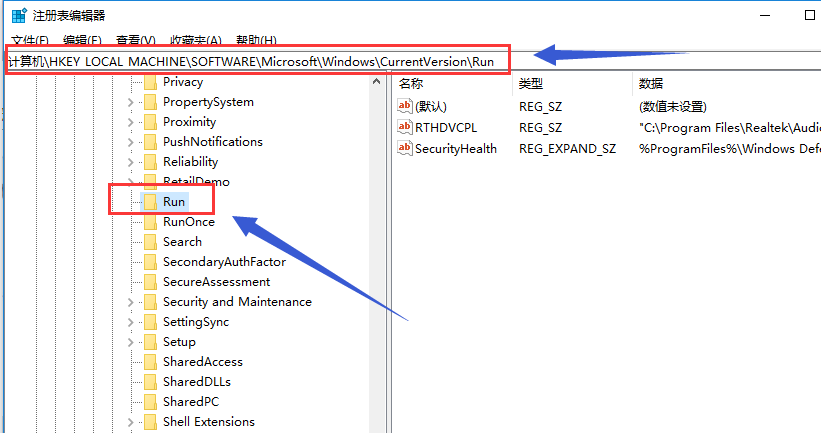The image size is (821, 433).
Task: Open the 文件(F) menu
Action: [30, 40]
